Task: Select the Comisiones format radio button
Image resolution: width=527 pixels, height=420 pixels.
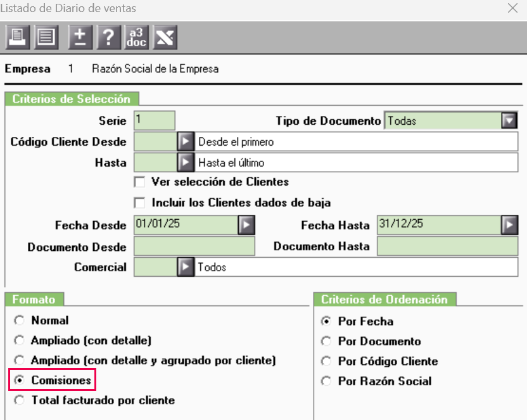Action: pyautogui.click(x=19, y=380)
